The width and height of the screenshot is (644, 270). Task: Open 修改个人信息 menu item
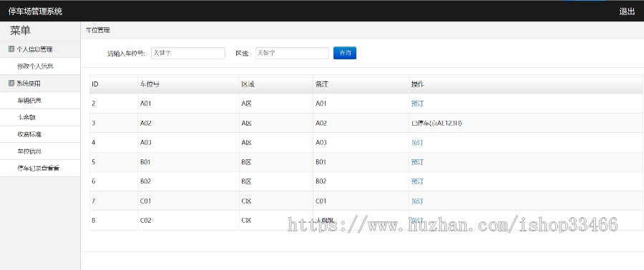pos(35,66)
